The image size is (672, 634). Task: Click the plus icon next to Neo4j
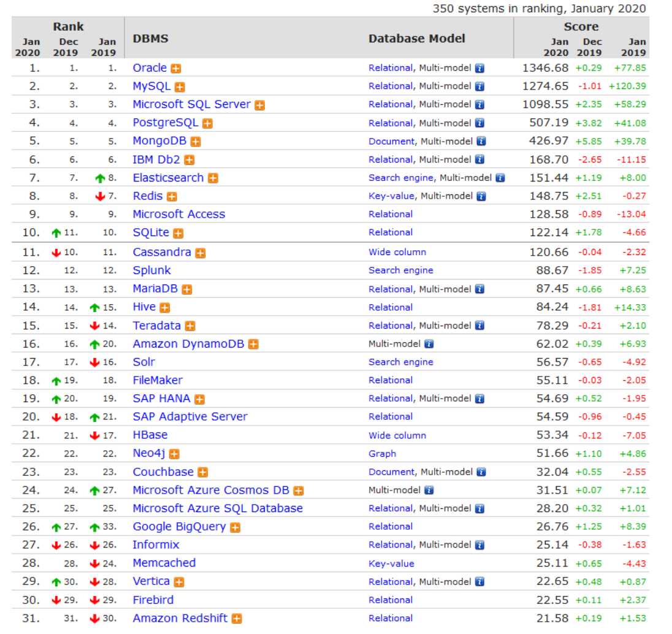[x=174, y=454]
